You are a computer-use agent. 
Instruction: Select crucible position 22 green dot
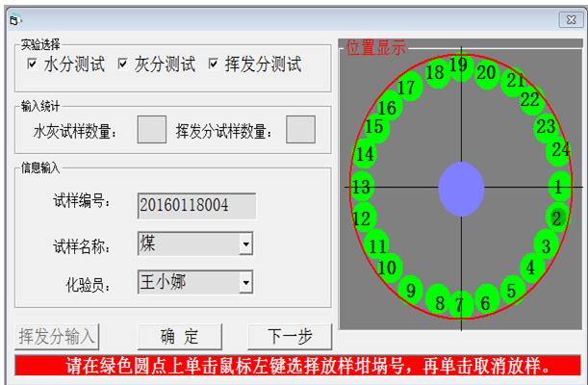(x=532, y=99)
